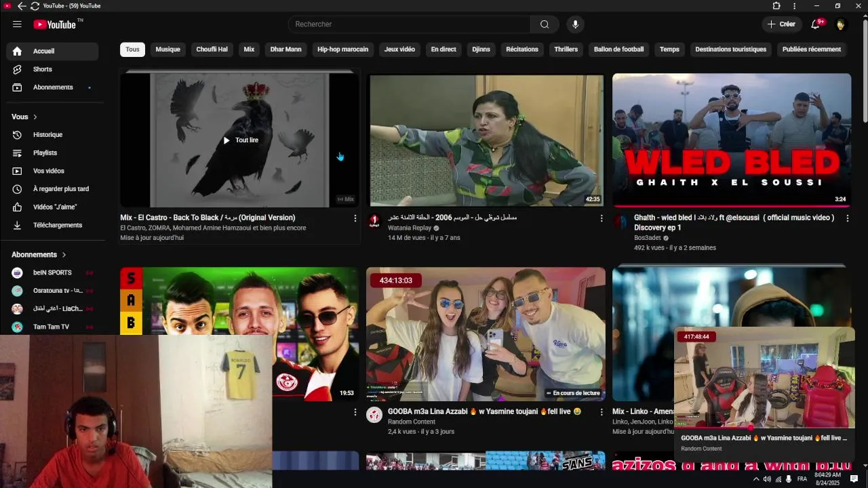Open Playlists in sidebar
This screenshot has height=488, width=868.
coord(52,153)
